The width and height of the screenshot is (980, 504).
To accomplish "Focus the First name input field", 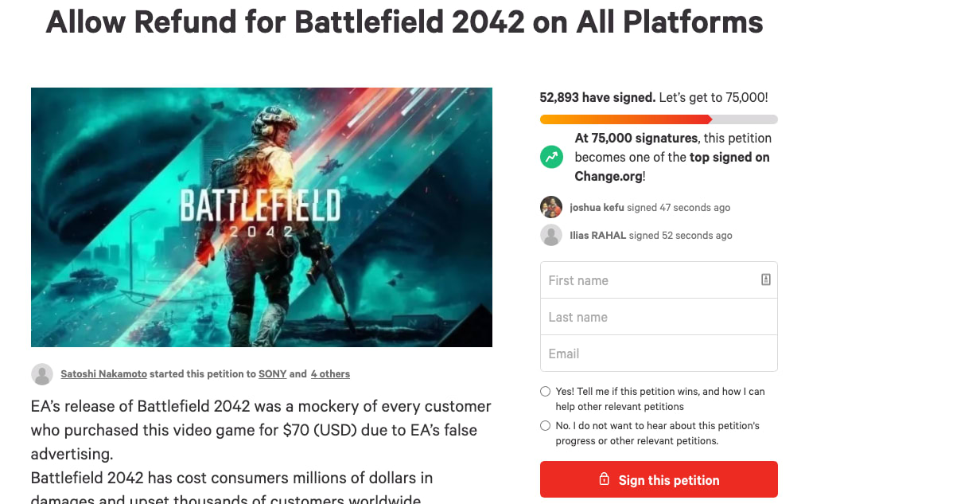I will [648, 280].
